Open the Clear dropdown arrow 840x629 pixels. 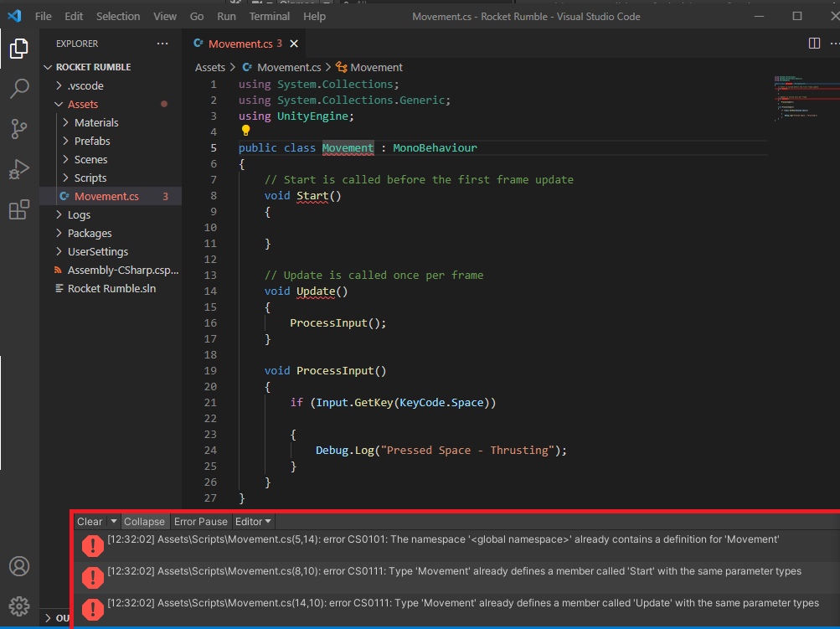coord(113,521)
